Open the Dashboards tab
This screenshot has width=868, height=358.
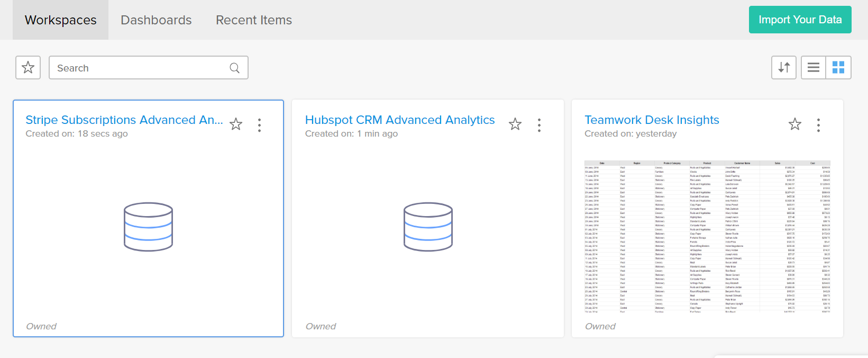click(x=156, y=20)
